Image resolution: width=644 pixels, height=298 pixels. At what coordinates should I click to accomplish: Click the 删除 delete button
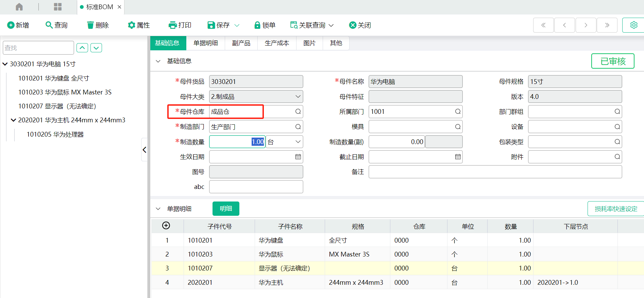tap(98, 25)
